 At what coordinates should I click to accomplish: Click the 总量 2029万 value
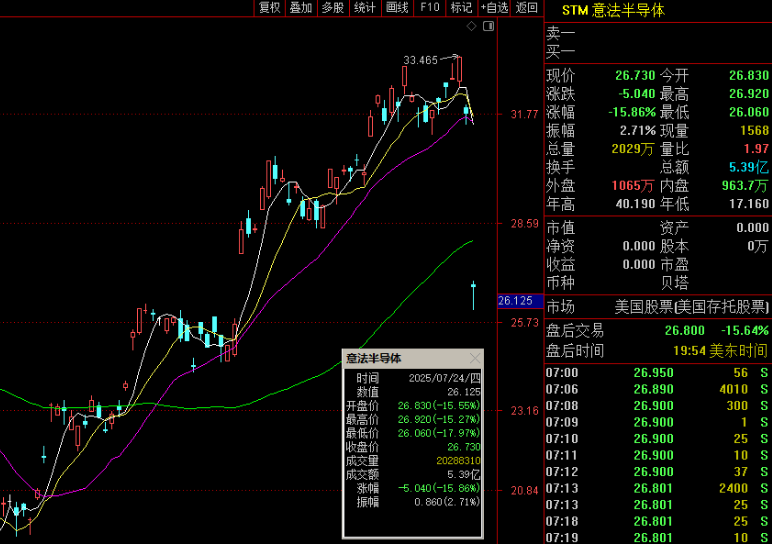(632, 149)
